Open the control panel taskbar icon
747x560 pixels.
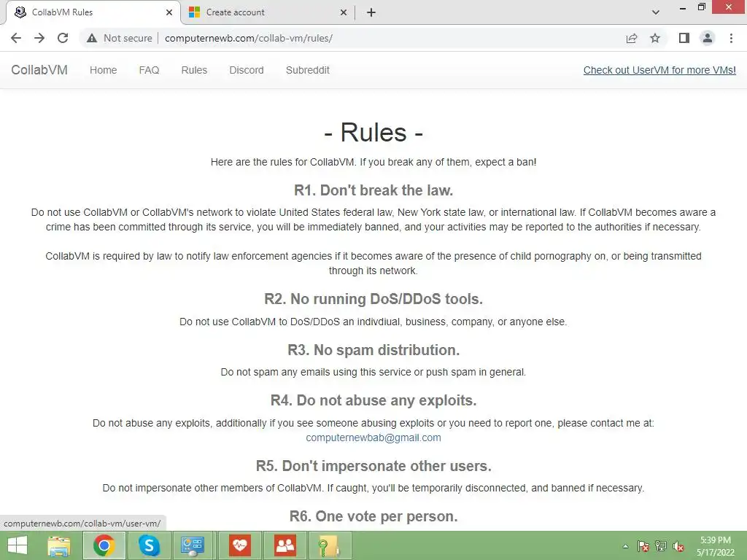pos(193,545)
